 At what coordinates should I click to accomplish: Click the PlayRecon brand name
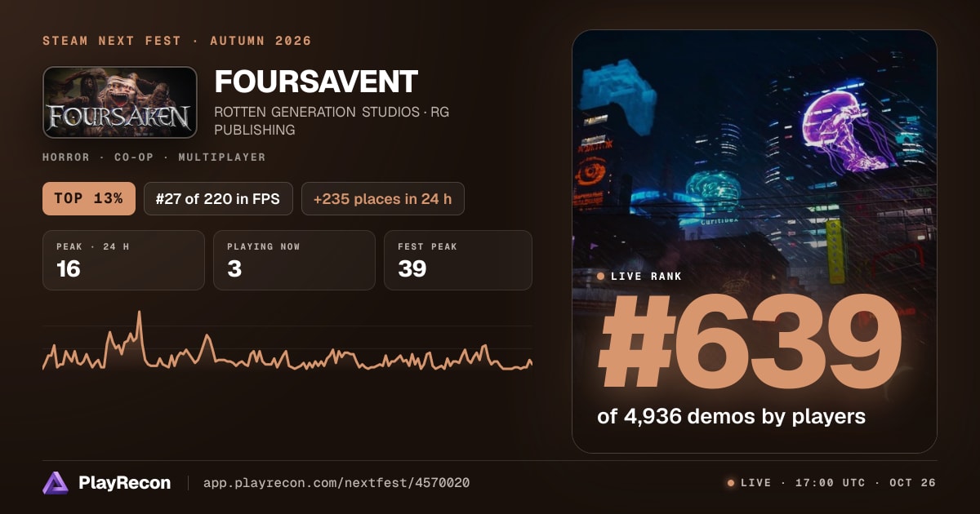click(124, 483)
